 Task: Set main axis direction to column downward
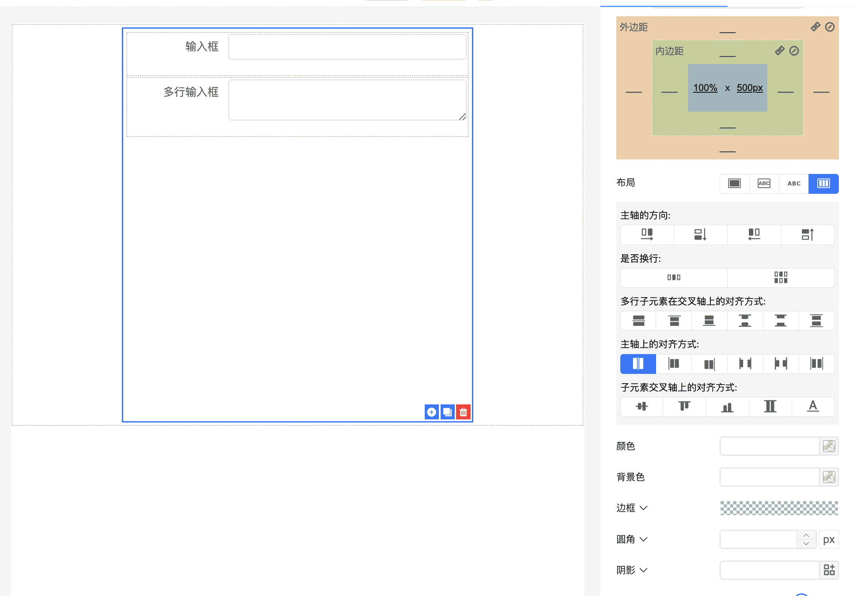(700, 234)
